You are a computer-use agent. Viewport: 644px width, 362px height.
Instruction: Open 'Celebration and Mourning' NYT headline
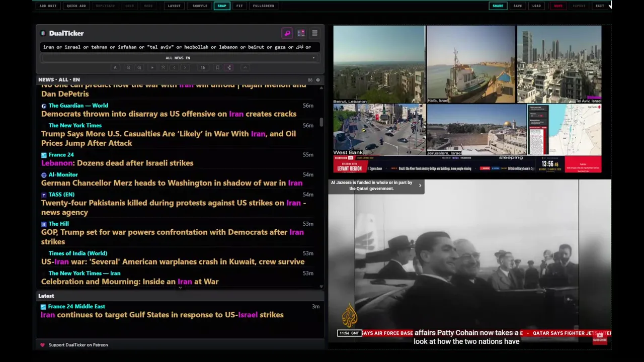[x=130, y=282]
